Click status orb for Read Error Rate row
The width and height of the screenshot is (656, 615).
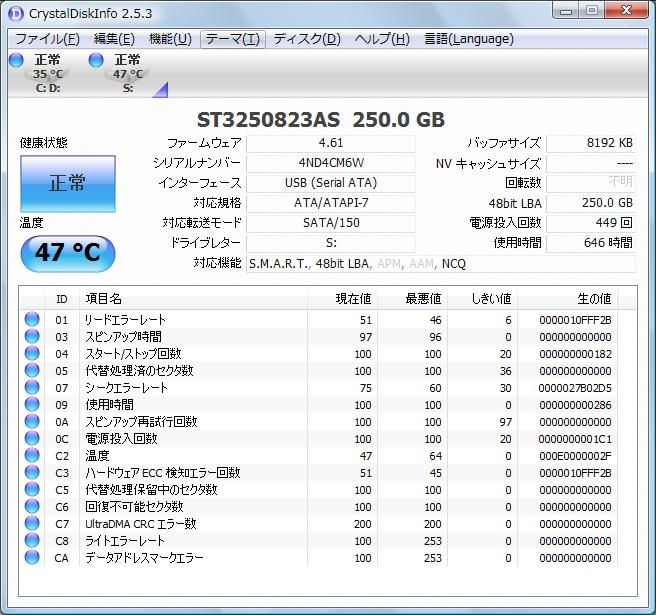[32, 320]
